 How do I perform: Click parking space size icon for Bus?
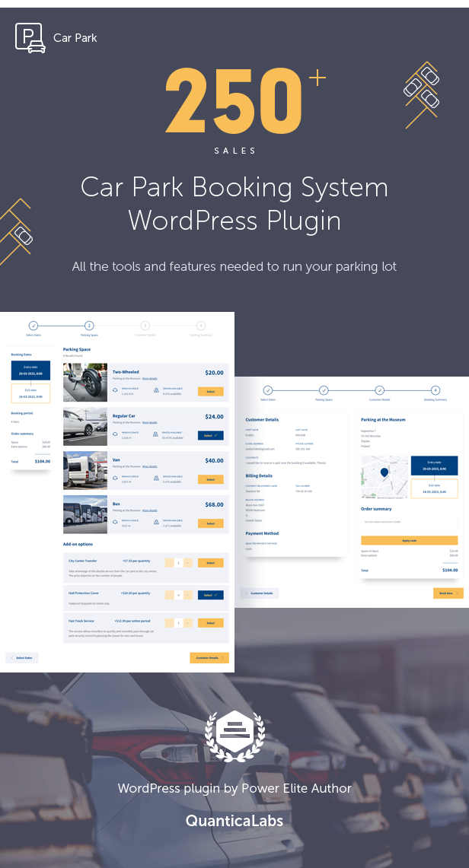(x=115, y=522)
